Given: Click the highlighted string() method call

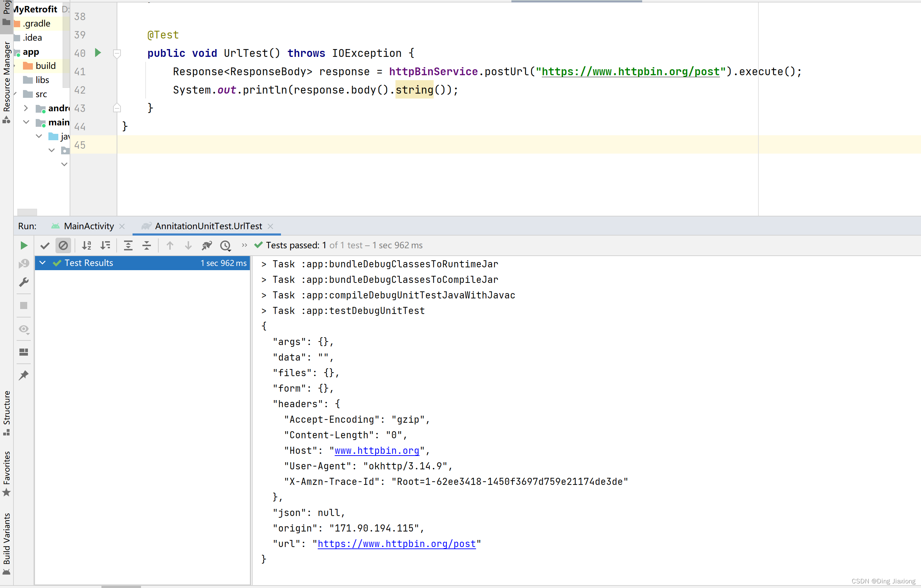Looking at the screenshot, I should click(x=414, y=90).
